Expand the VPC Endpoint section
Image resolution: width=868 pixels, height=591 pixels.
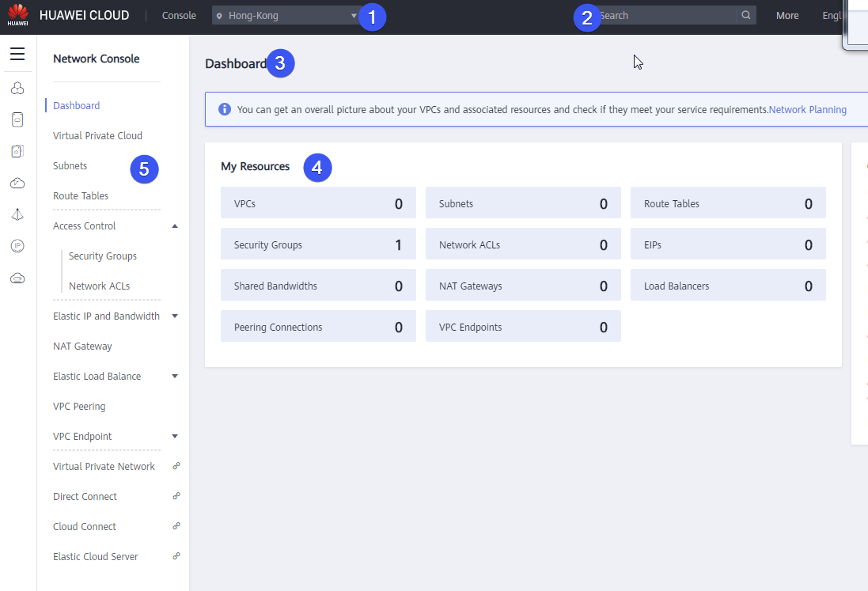(174, 436)
